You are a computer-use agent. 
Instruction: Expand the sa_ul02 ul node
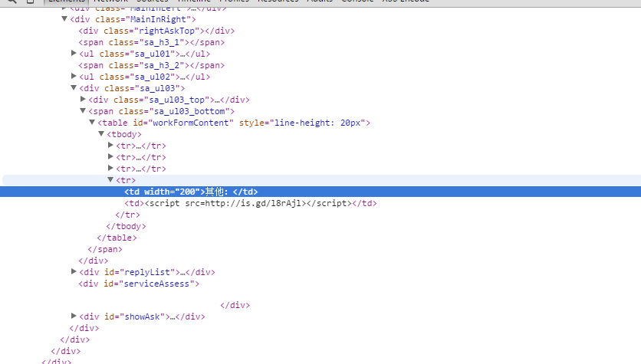tap(74, 76)
